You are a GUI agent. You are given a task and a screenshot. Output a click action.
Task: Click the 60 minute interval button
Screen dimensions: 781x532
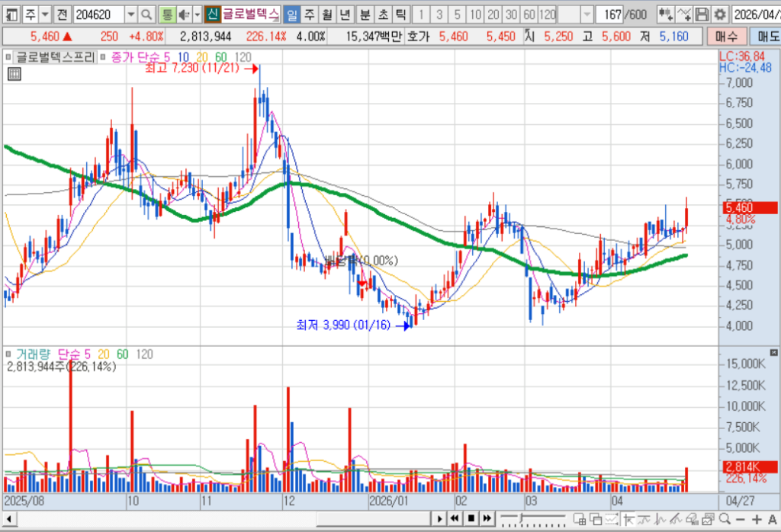coord(529,15)
